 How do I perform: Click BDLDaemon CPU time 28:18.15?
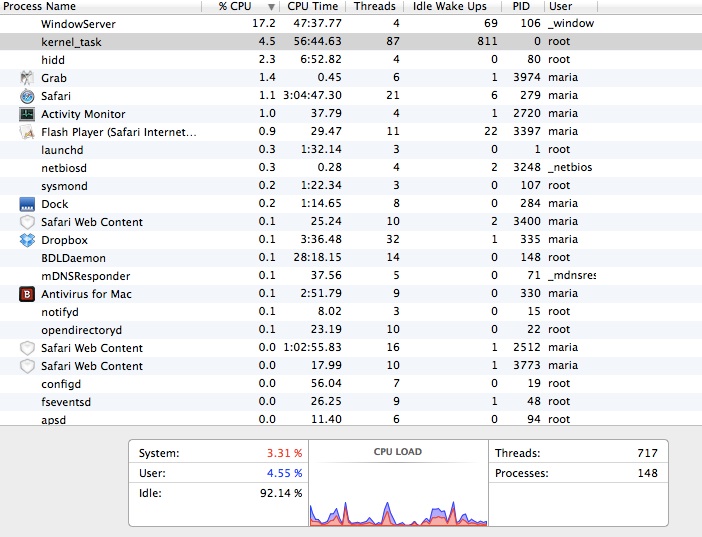pyautogui.click(x=317, y=257)
